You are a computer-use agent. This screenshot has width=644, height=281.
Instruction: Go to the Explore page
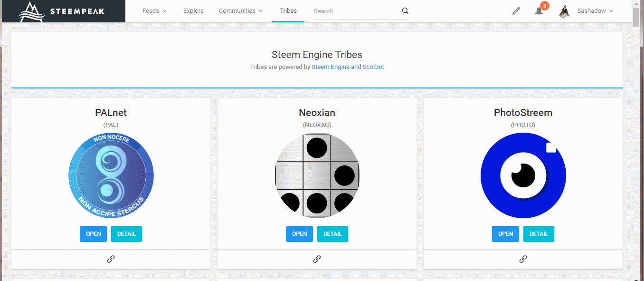coord(193,11)
